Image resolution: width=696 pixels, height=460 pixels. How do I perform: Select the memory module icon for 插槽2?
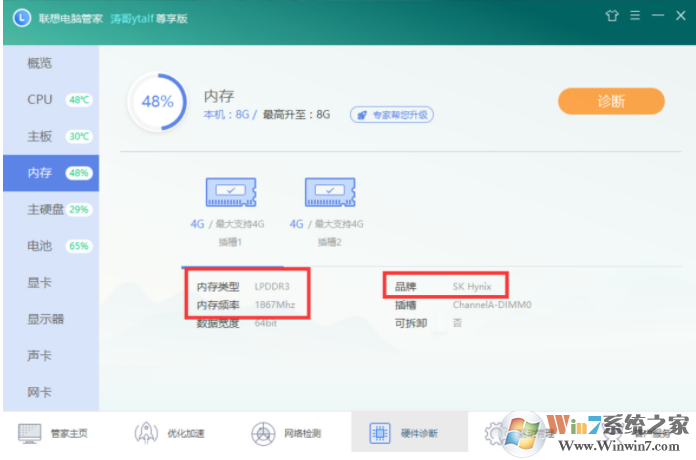(330, 192)
